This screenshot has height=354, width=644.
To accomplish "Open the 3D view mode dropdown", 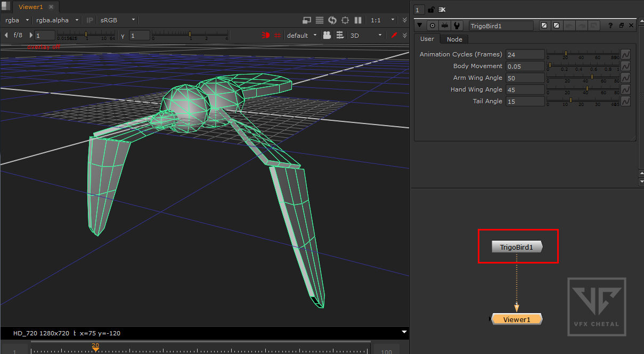I will 366,35.
